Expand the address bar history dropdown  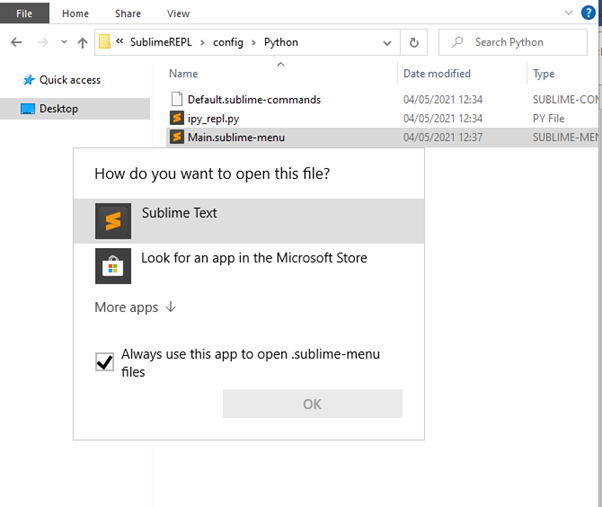tap(387, 43)
